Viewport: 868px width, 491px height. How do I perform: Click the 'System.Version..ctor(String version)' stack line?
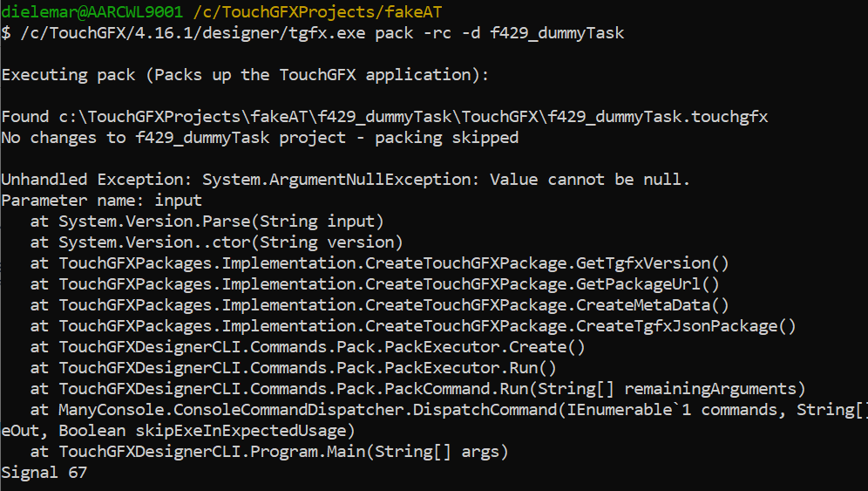(x=216, y=242)
